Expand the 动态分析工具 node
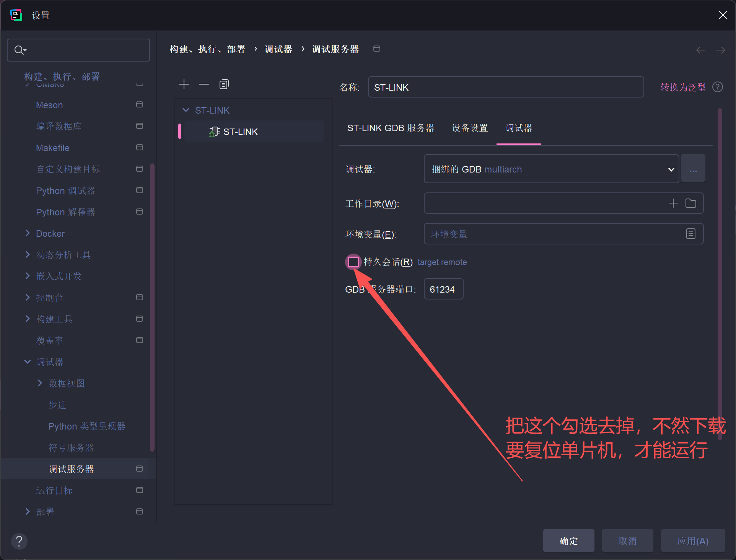Screen dimensions: 736x560 pos(28,254)
